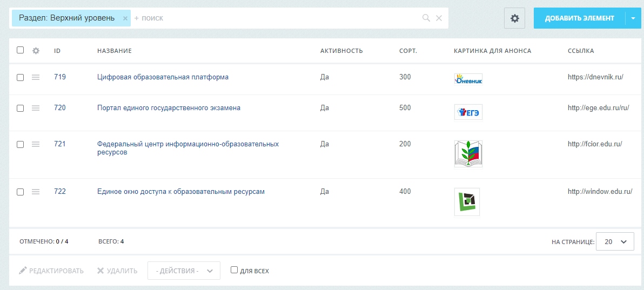Viewport: 644px width, 290px height.
Task: Open 'Цифровая образовательная платформа' element link
Action: pyautogui.click(x=163, y=77)
